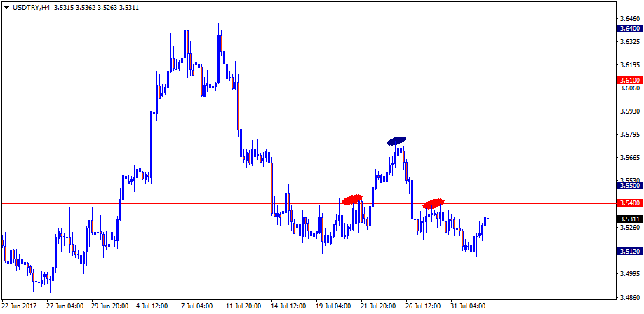Click the red 3.5400 price level tag
The image size is (644, 314).
coord(628,203)
